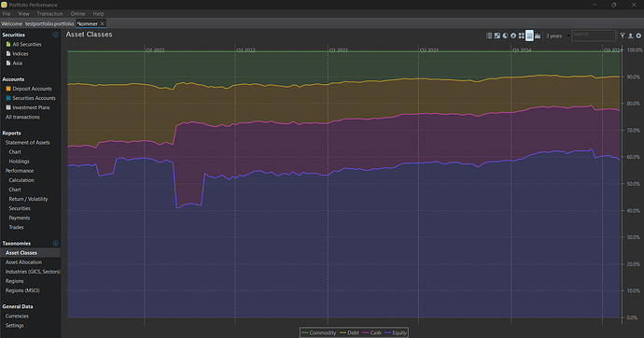Toggle Cash series in chart legend
Screen dimensions: 644x338
pos(372,332)
